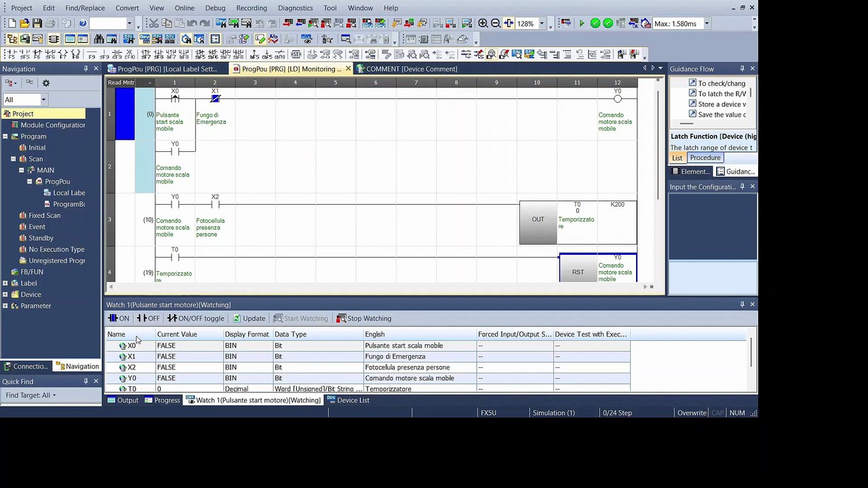The height and width of the screenshot is (488, 868).
Task: Open the 'All' filter dropdown in Navigation
Action: click(43, 100)
